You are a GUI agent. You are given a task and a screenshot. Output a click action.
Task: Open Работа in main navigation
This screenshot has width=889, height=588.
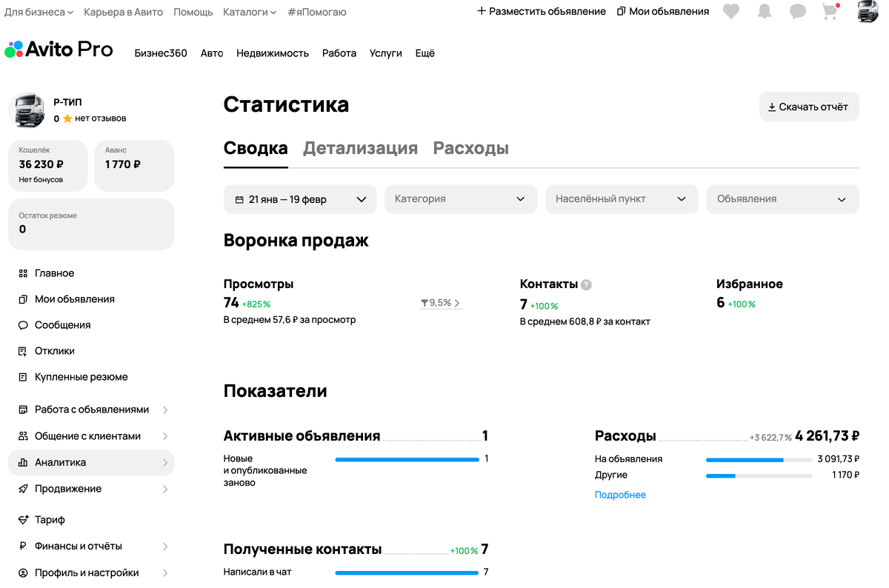[339, 53]
